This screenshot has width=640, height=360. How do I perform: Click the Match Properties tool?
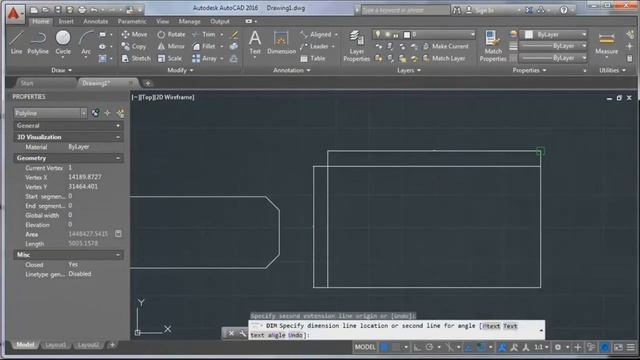[493, 46]
